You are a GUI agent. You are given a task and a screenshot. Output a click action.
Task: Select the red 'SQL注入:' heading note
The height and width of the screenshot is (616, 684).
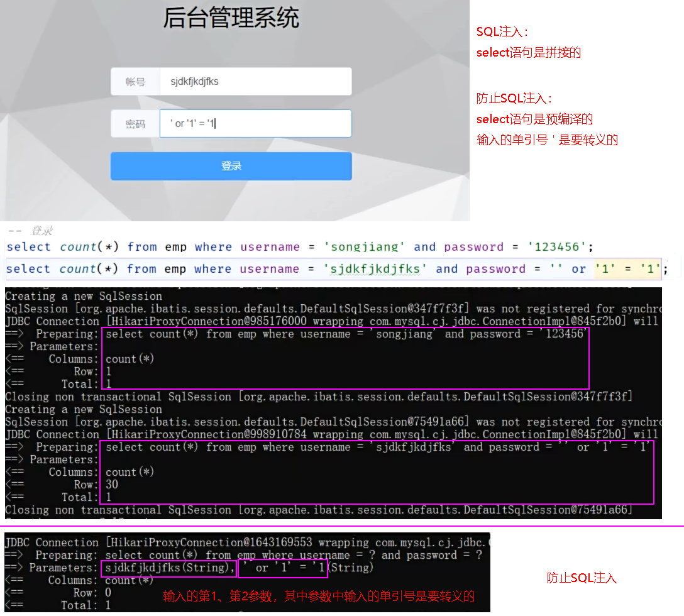(502, 32)
